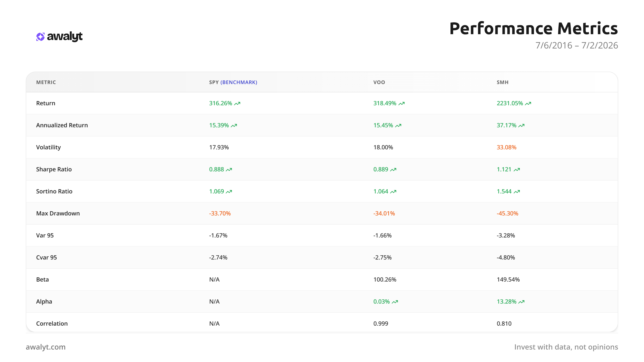Click the SMH Cvar 95 value -4.80%

coord(506,257)
